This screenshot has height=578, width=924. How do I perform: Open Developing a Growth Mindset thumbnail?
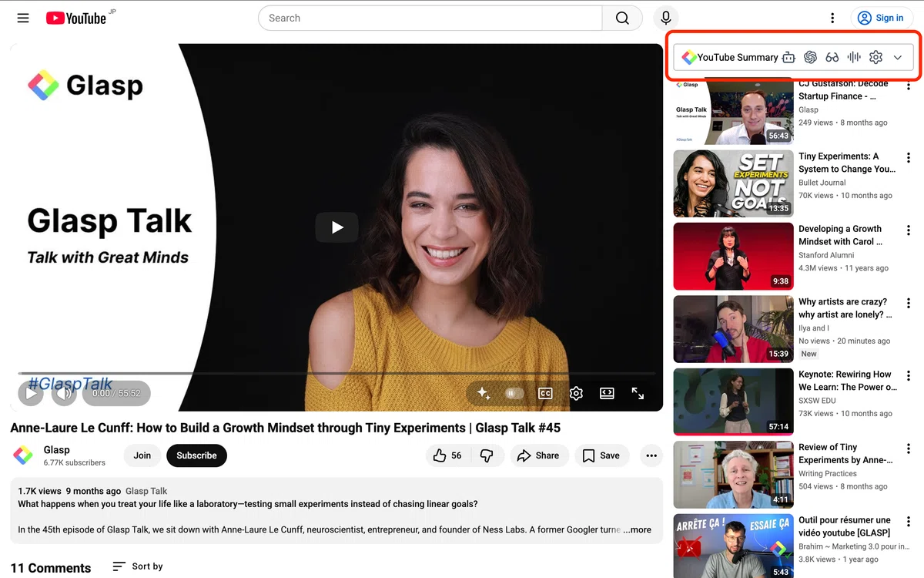tap(733, 257)
